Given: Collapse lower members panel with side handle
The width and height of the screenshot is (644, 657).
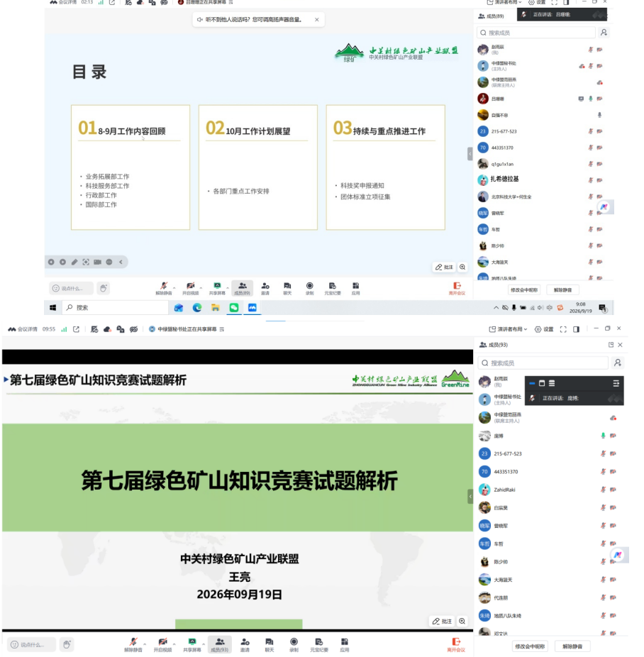Looking at the screenshot, I should 470,497.
